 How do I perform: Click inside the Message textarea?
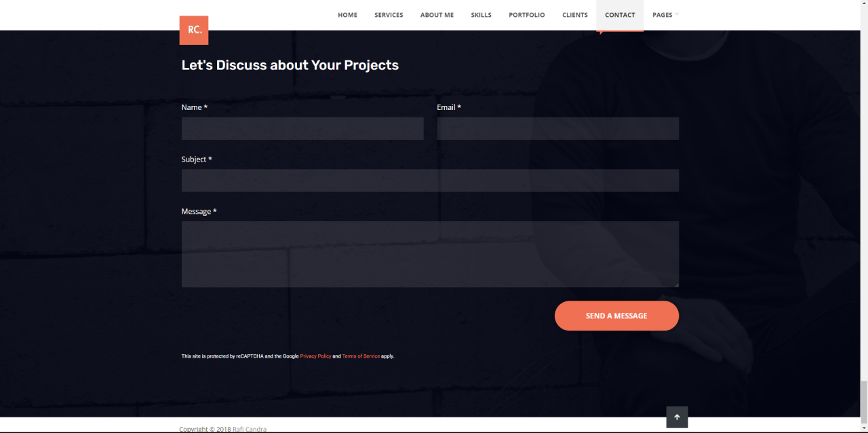(430, 254)
